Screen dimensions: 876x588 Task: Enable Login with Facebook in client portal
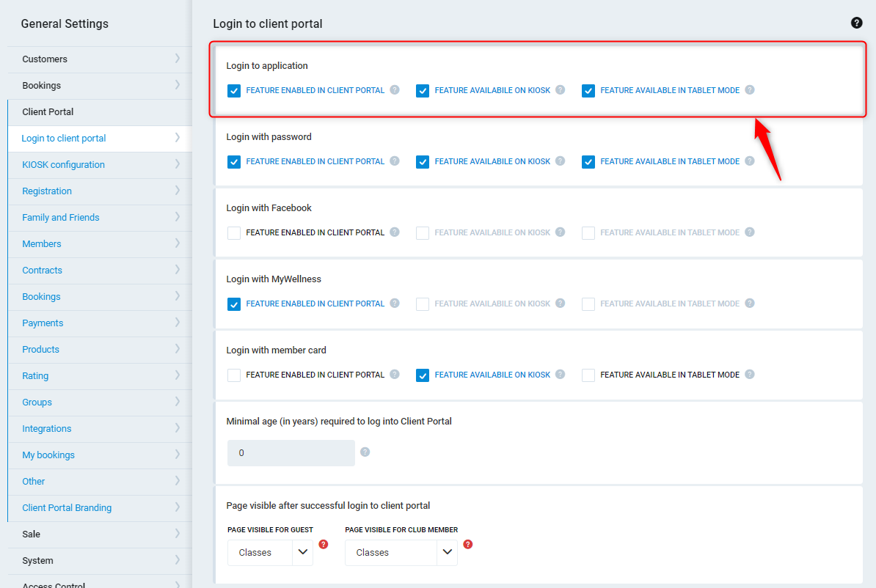[x=234, y=233]
